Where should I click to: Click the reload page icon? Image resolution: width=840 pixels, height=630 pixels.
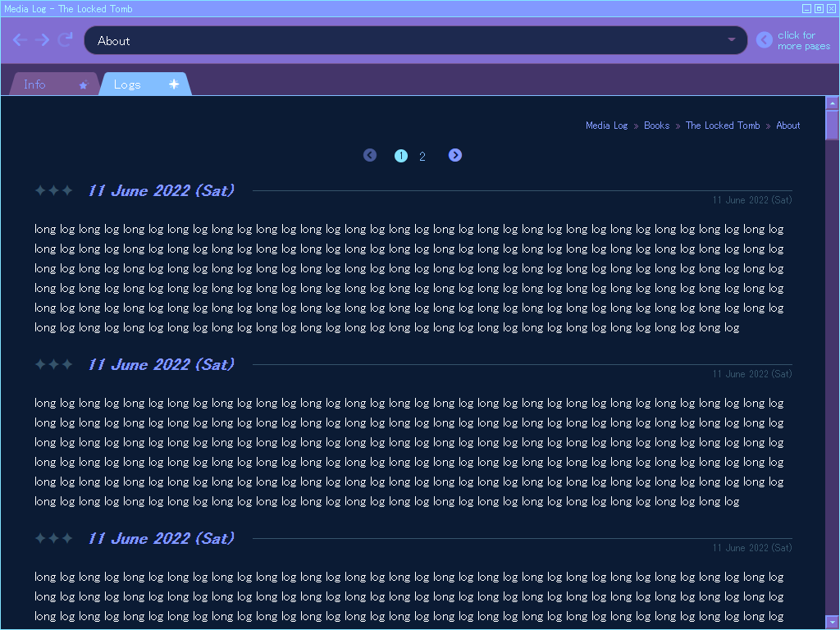point(66,39)
